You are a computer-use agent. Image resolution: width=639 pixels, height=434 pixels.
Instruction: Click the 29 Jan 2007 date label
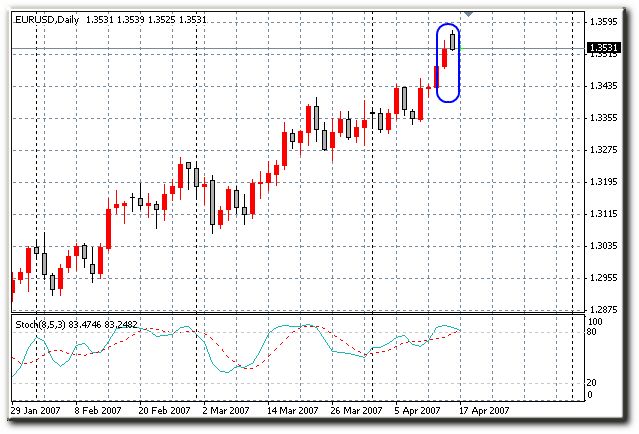tap(36, 410)
